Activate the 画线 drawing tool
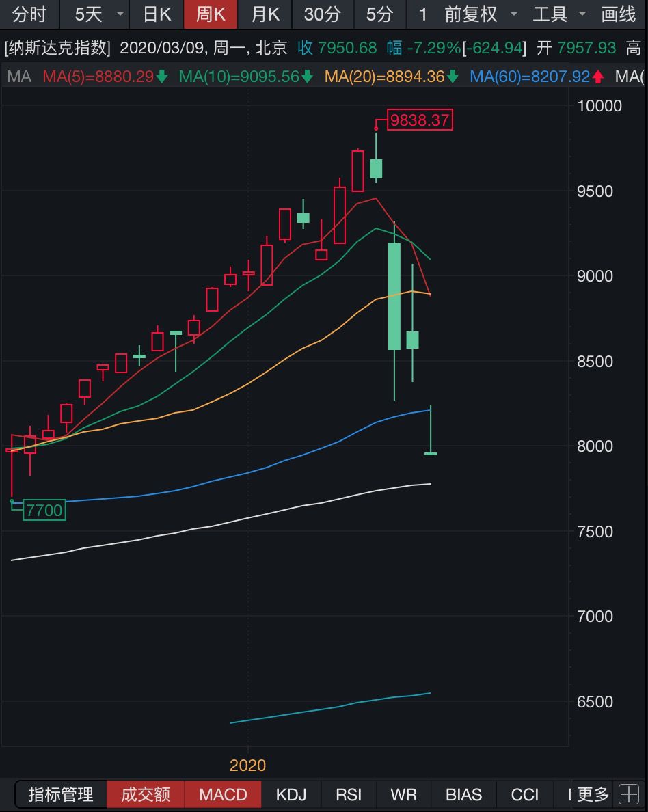The height and width of the screenshot is (812, 648). (618, 14)
